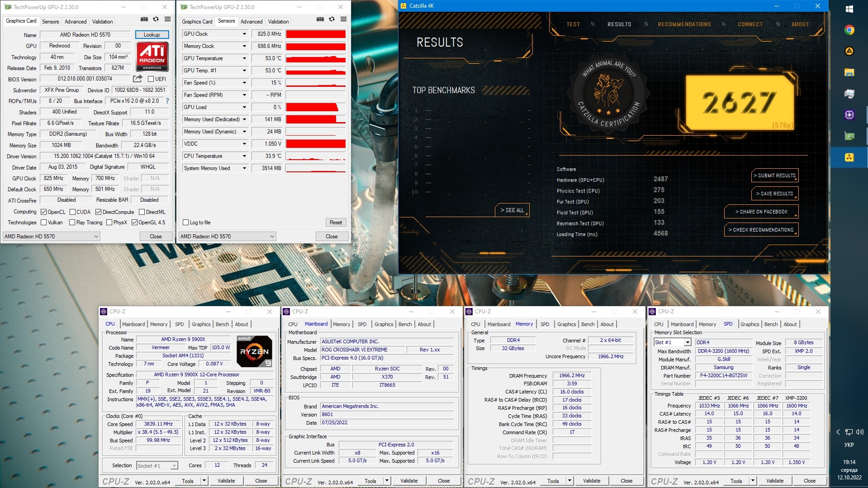The width and height of the screenshot is (868, 488).
Task: Click Validate in CPU-Z Mainboard window
Action: 409,481
